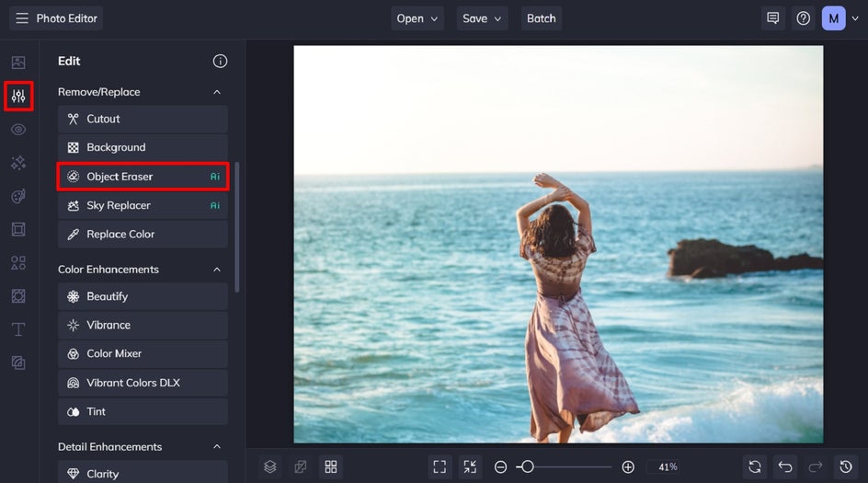868x483 pixels.
Task: Collapse the Remove/Replace section
Action: 217,92
